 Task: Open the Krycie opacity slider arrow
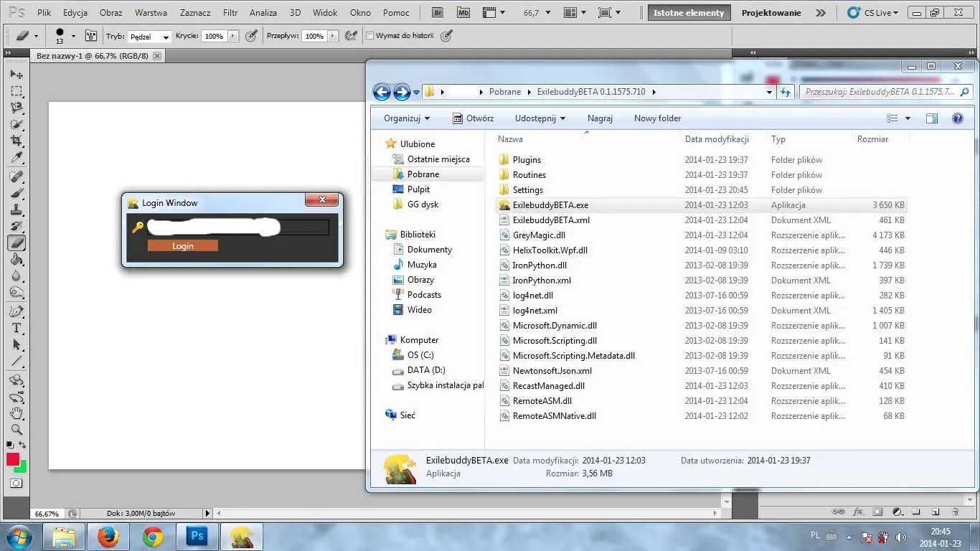[234, 36]
